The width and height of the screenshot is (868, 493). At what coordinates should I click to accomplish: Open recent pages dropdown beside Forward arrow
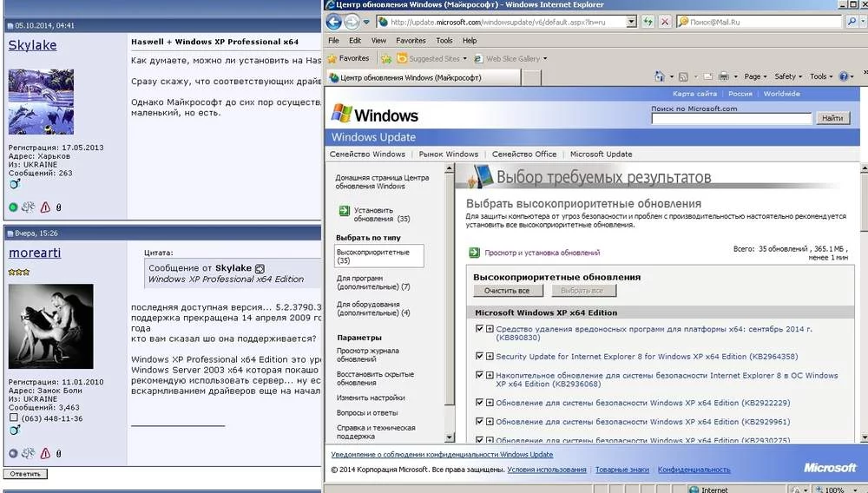point(366,22)
